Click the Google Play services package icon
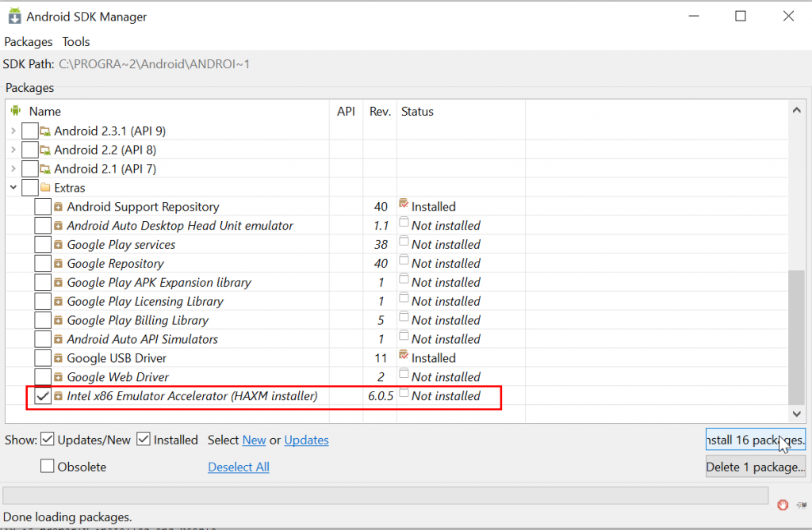This screenshot has height=530, width=812. pyautogui.click(x=58, y=245)
